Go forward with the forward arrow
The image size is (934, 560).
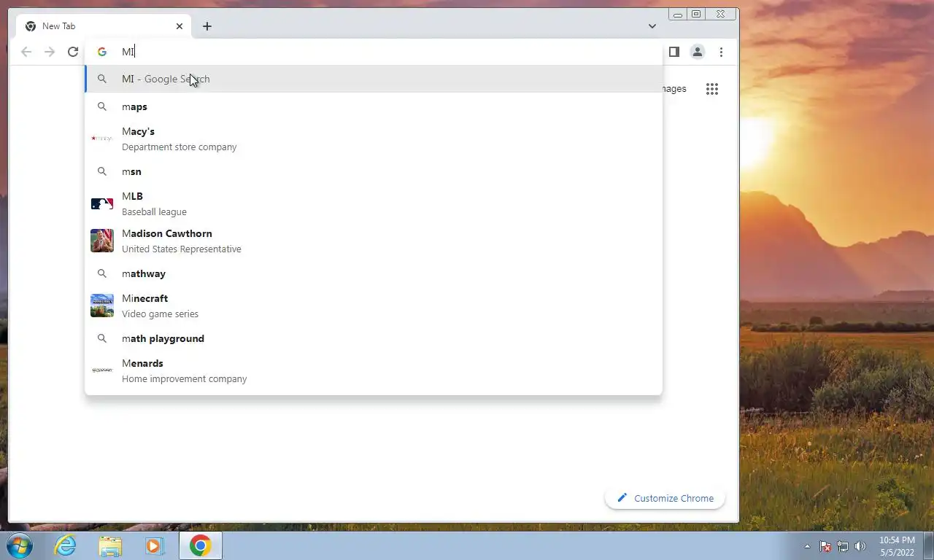[50, 52]
